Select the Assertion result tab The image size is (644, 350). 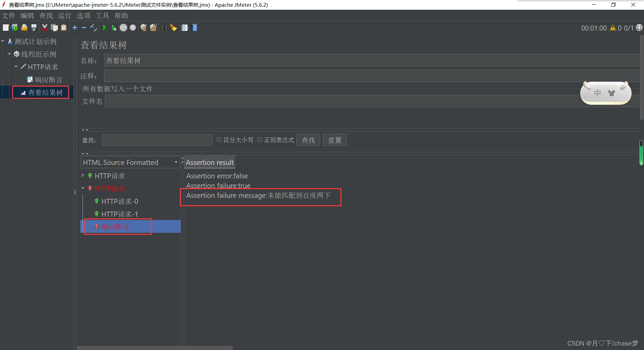coord(210,163)
